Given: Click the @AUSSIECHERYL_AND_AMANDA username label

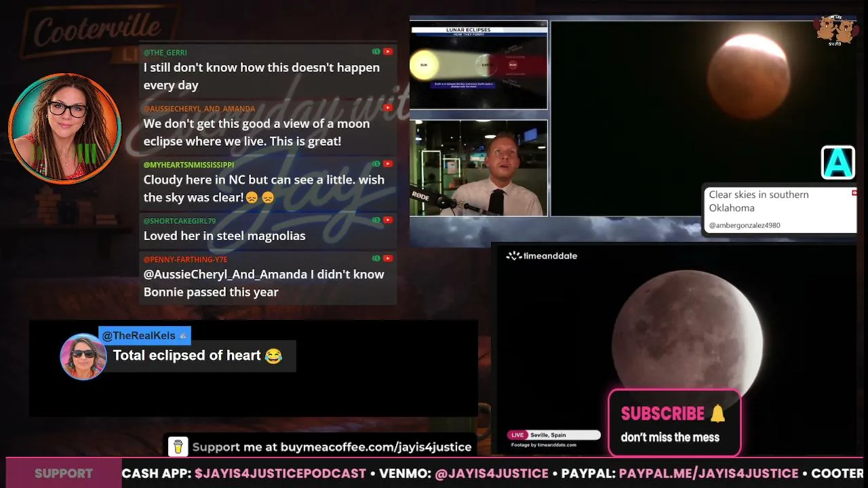Looking at the screenshot, I should (199, 108).
